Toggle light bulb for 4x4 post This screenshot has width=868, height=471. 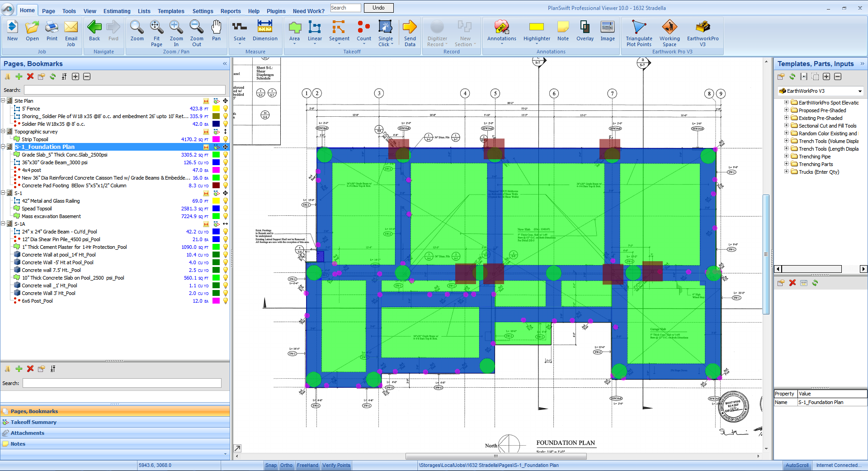tap(225, 170)
